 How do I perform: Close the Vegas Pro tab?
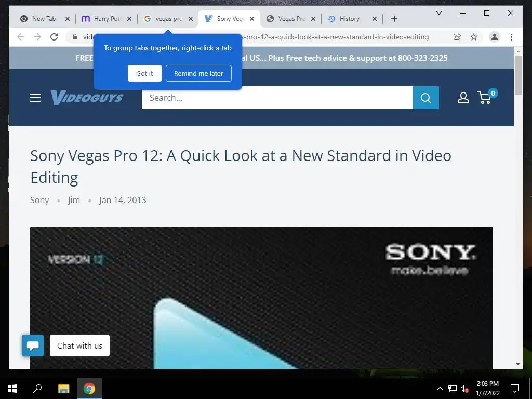tap(313, 19)
